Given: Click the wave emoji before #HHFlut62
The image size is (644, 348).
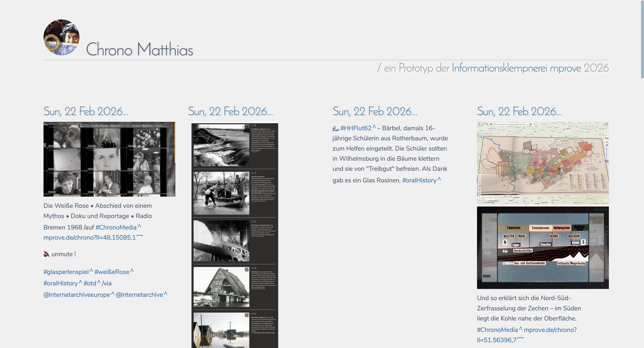Looking at the screenshot, I should [x=336, y=129].
